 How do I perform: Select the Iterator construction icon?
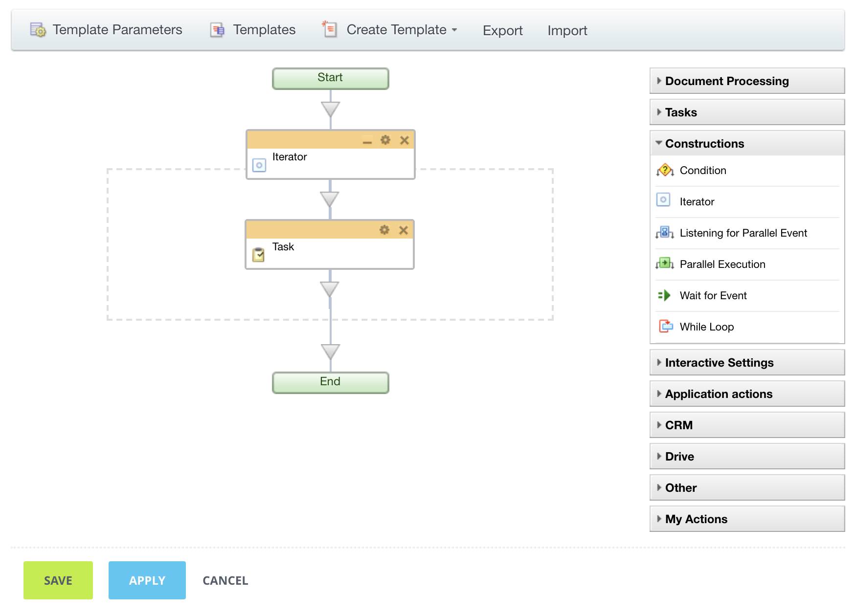pyautogui.click(x=664, y=201)
